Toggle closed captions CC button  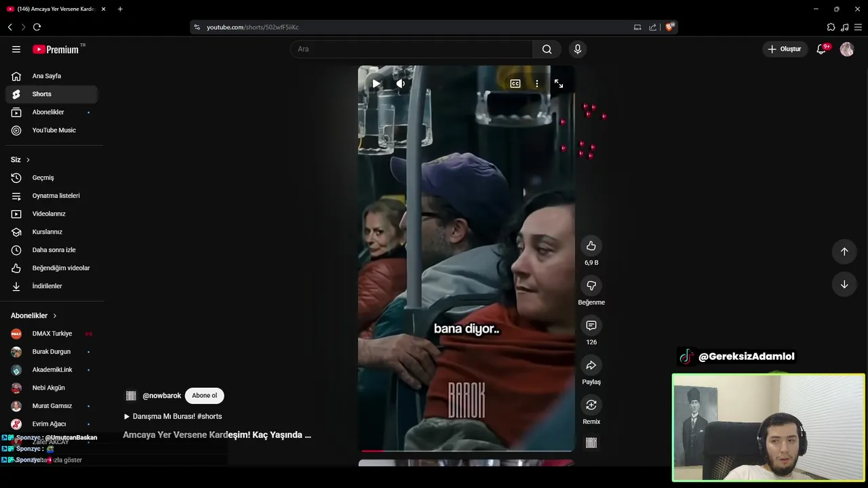coord(515,83)
